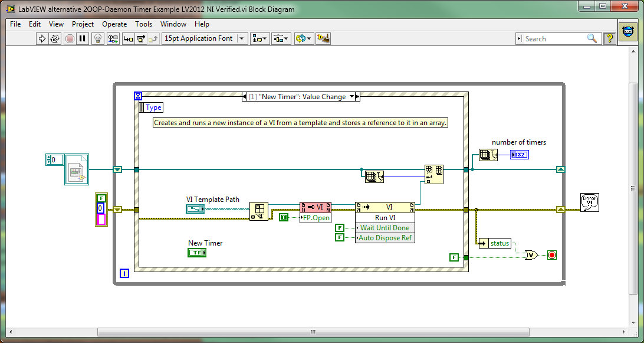Image resolution: width=644 pixels, height=343 pixels.
Task: Click the Clean Up Diagram icon
Action: pyautogui.click(x=323, y=38)
